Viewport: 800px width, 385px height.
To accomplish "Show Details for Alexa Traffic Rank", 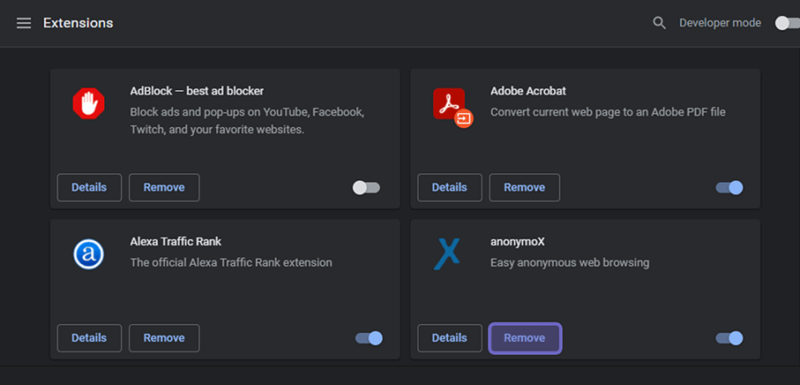I will click(x=89, y=338).
